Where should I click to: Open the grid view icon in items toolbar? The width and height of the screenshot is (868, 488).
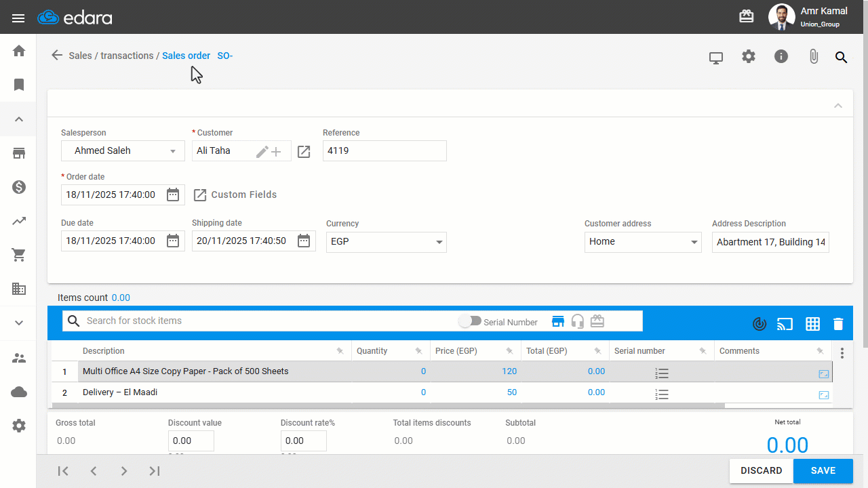[x=812, y=324]
